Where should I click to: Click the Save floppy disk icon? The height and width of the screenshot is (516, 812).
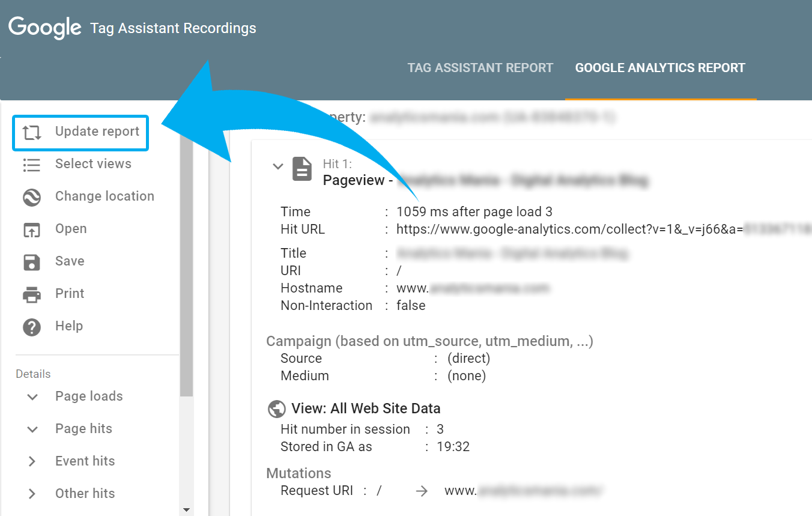pos(32,262)
